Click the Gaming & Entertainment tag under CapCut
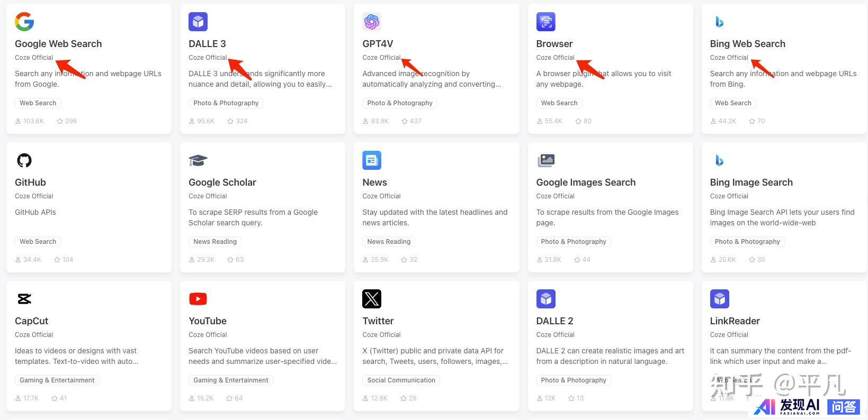The height and width of the screenshot is (420, 868). (57, 380)
